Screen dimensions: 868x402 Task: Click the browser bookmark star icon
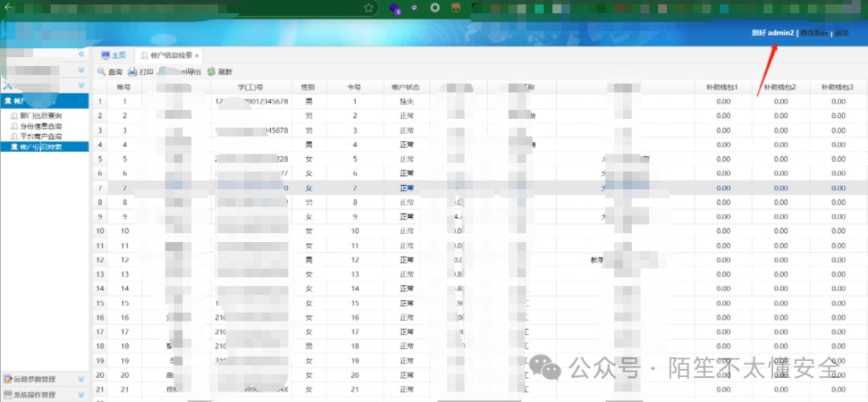(369, 8)
